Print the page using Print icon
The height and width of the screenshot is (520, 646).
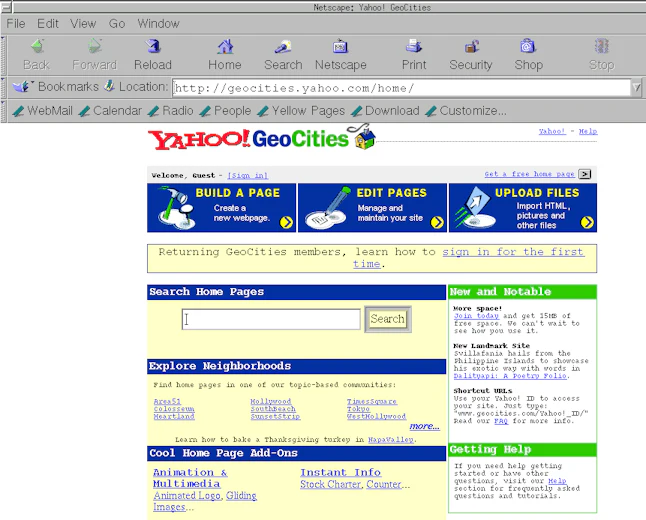[414, 47]
